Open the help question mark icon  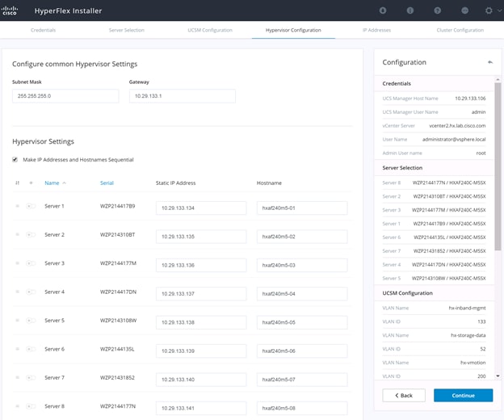click(438, 10)
